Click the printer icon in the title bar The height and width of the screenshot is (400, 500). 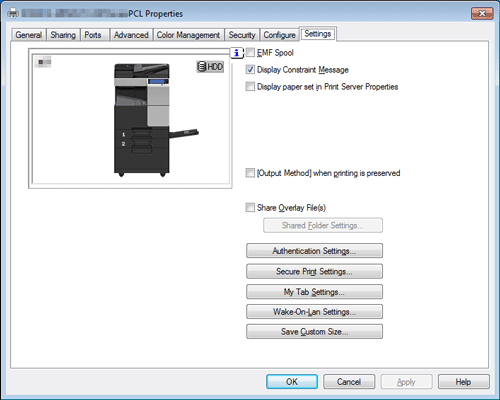[x=13, y=13]
